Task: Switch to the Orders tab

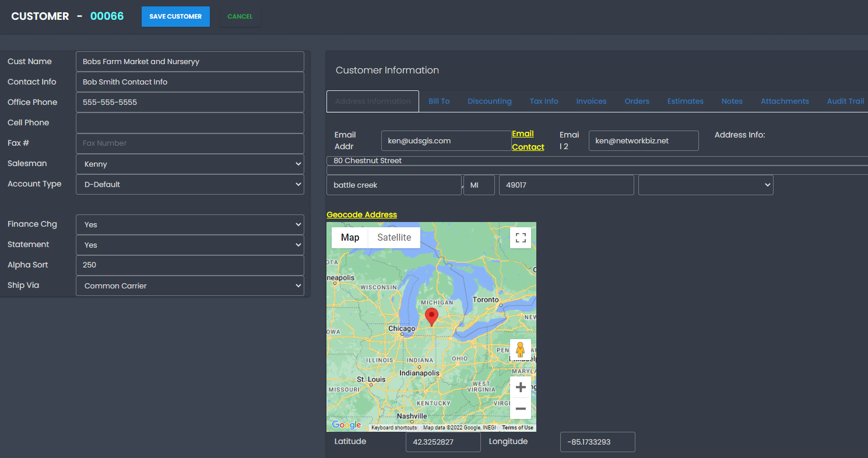Action: (637, 101)
